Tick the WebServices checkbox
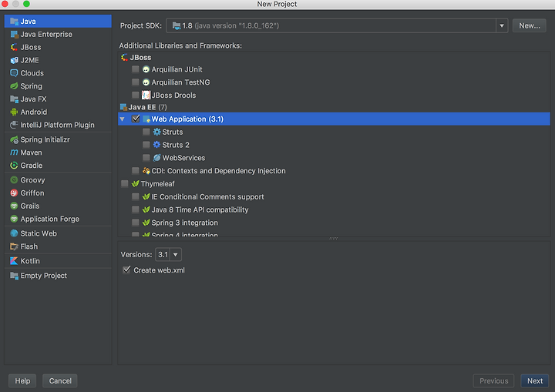 pos(146,157)
